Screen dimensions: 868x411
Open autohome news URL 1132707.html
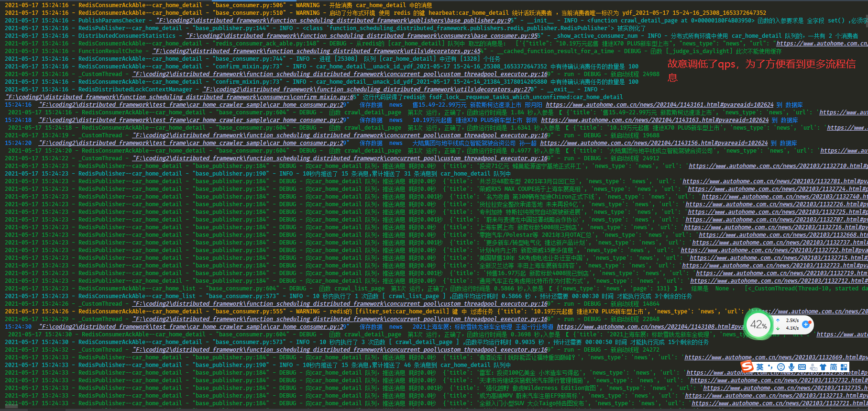click(x=777, y=220)
